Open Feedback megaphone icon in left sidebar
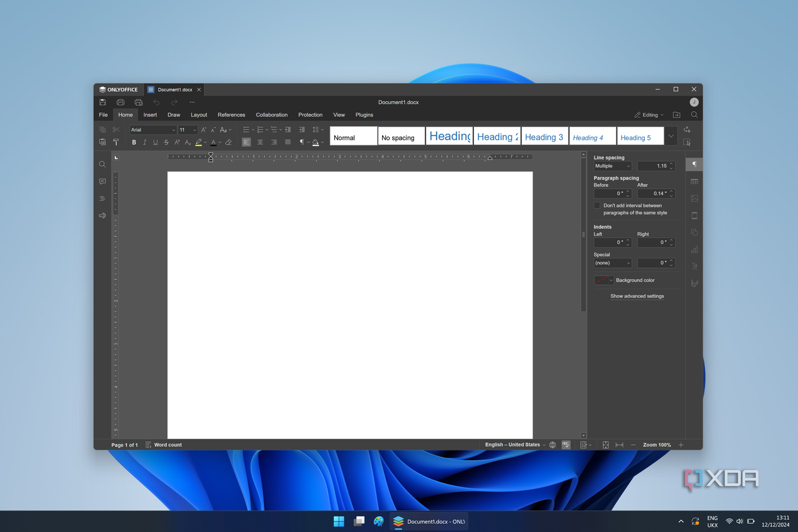This screenshot has height=532, width=798. 102,216
